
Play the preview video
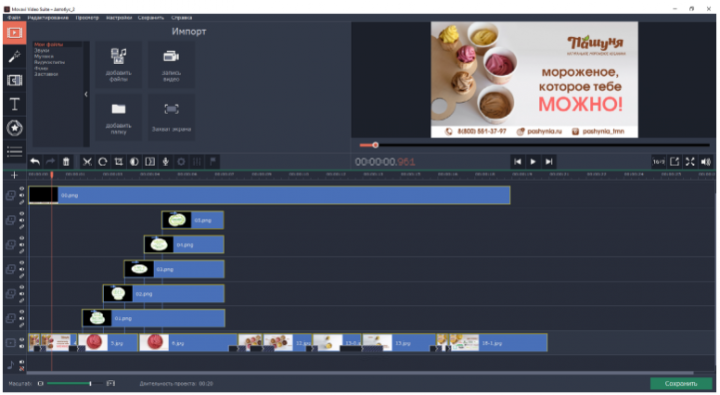tap(533, 162)
